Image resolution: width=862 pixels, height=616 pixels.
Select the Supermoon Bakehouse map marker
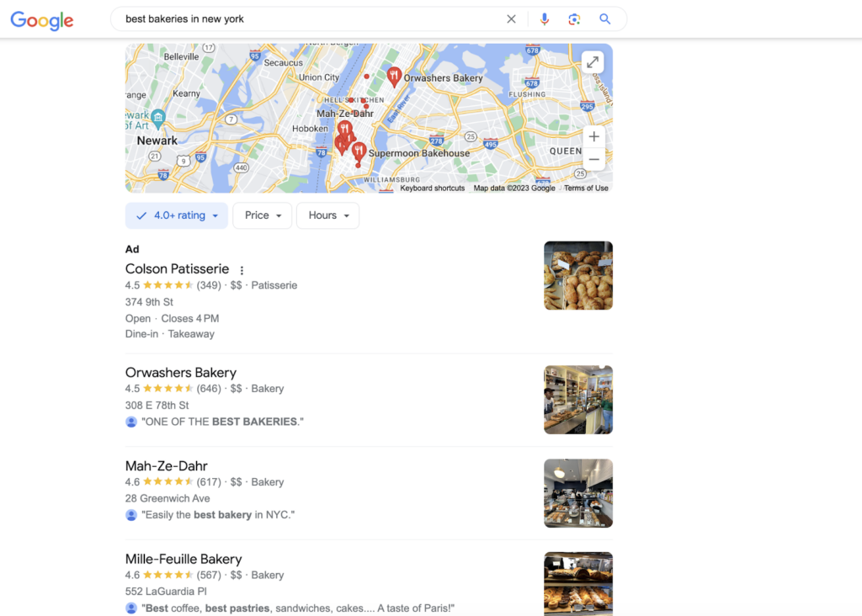coord(359,151)
